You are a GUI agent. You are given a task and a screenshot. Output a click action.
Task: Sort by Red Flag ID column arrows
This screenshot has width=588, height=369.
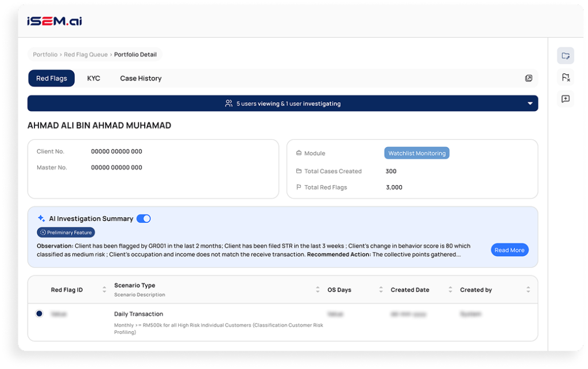(104, 290)
